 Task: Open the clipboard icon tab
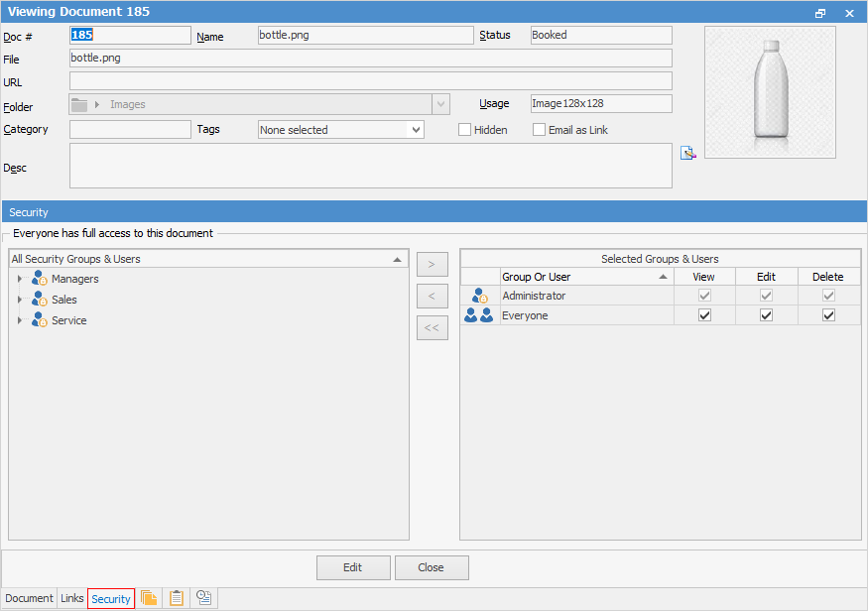[177, 597]
